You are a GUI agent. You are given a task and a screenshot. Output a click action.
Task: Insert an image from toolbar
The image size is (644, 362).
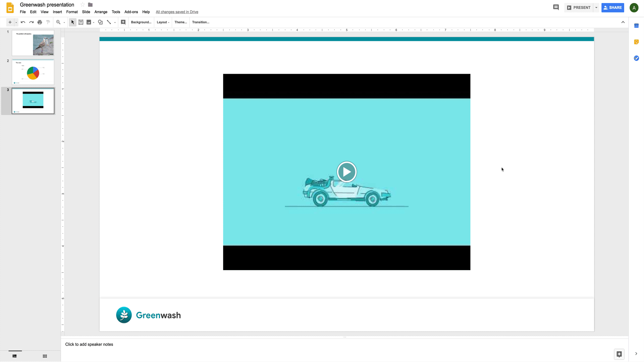pos(89,22)
